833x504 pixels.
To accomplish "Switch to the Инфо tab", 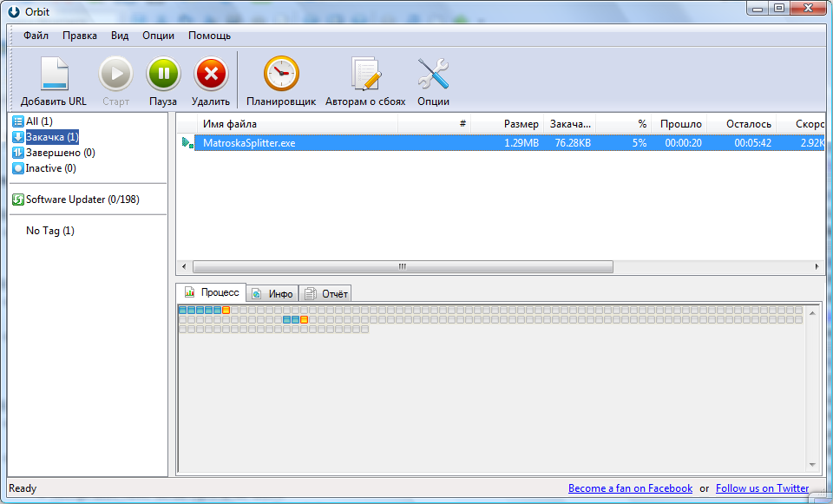I will [272, 294].
